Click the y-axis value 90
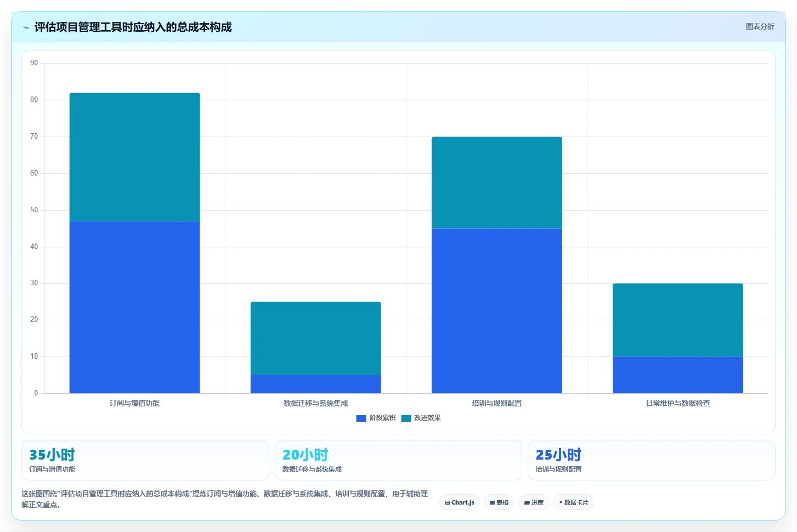 coord(34,63)
